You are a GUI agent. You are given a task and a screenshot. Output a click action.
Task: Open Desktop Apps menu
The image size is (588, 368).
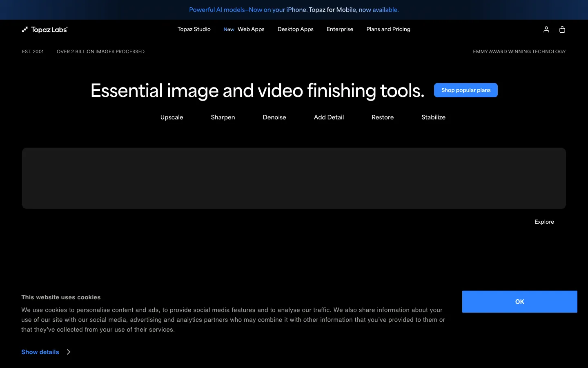click(296, 29)
